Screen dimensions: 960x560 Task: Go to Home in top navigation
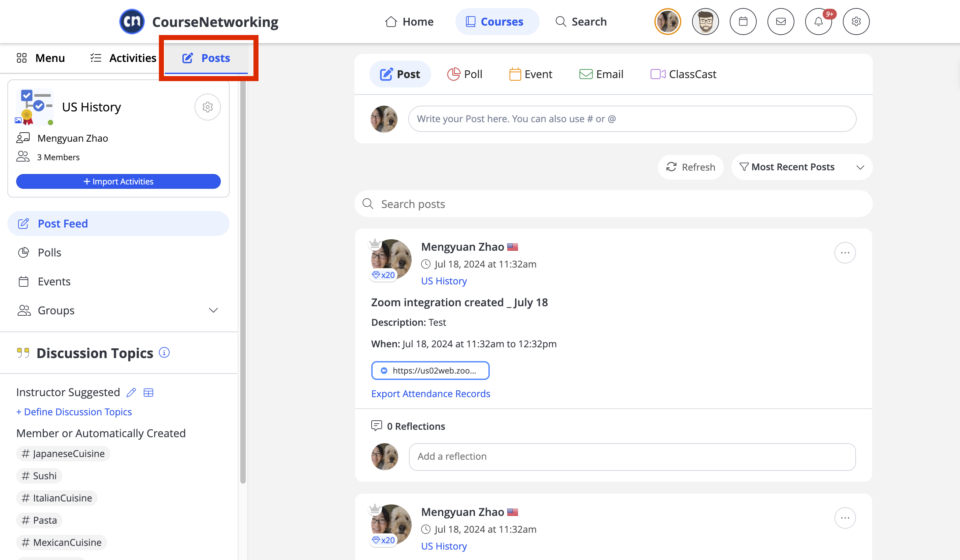[409, 22]
